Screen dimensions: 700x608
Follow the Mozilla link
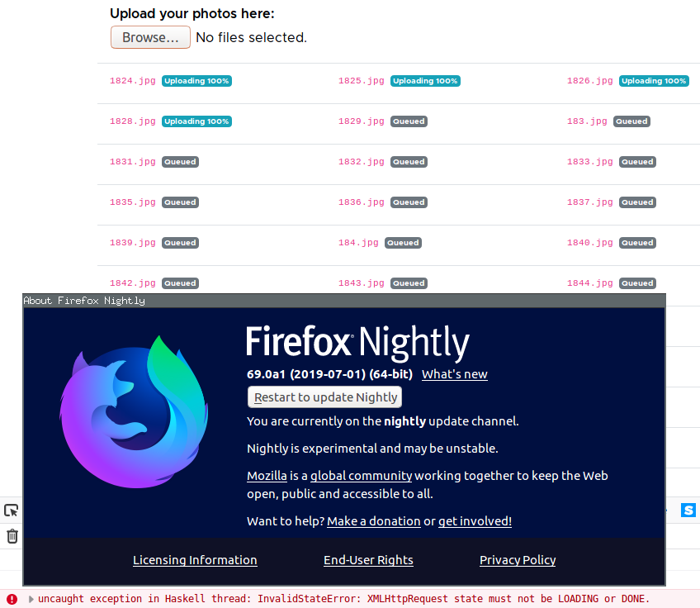click(267, 476)
